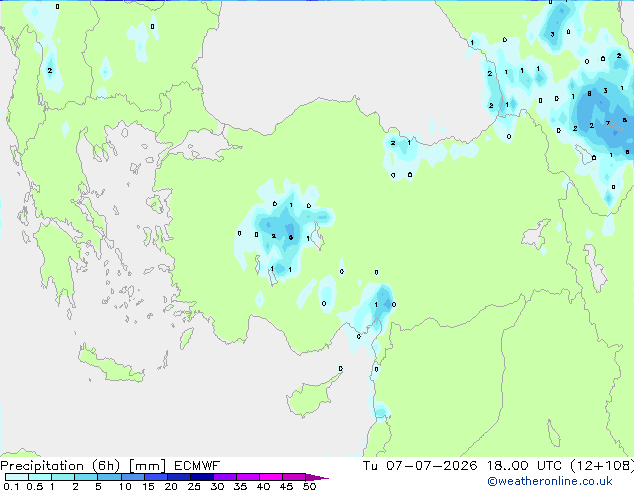Select the 30–35 mm purple legend swatch
The image size is (634, 490).
[224, 477]
